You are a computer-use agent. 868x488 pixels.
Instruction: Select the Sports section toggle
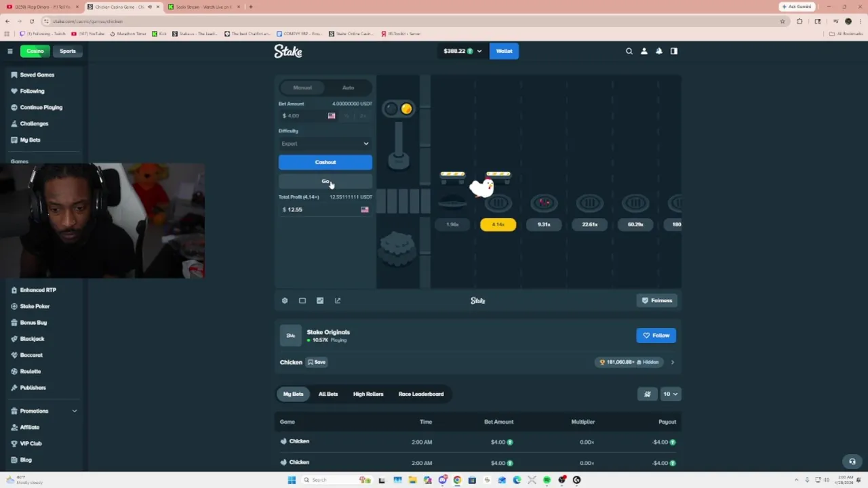[68, 51]
